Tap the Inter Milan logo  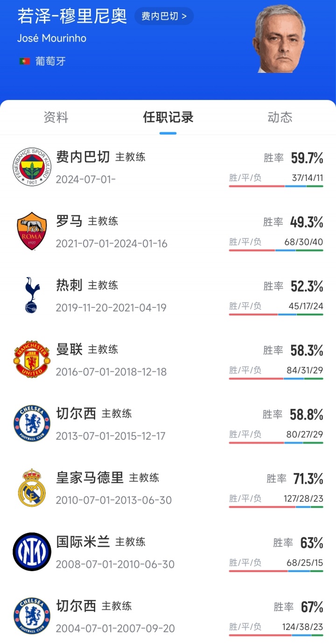click(x=32, y=551)
